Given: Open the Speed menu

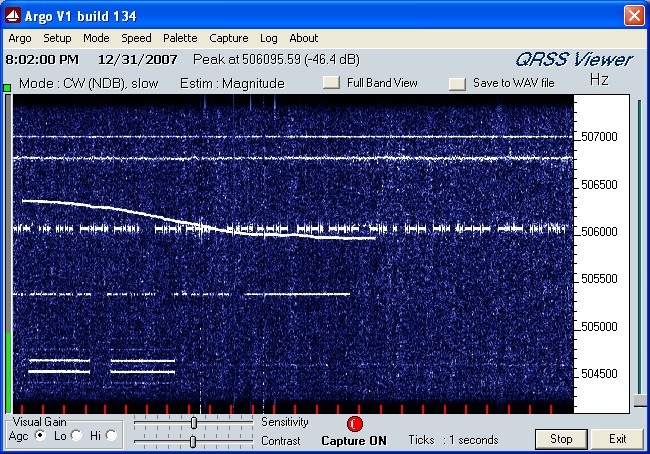Looking at the screenshot, I should click(x=136, y=38).
